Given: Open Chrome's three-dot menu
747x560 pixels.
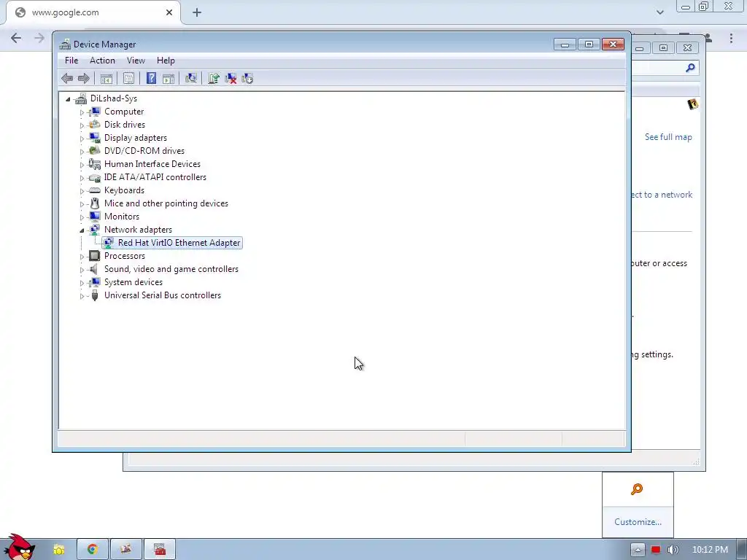Looking at the screenshot, I should click(731, 38).
